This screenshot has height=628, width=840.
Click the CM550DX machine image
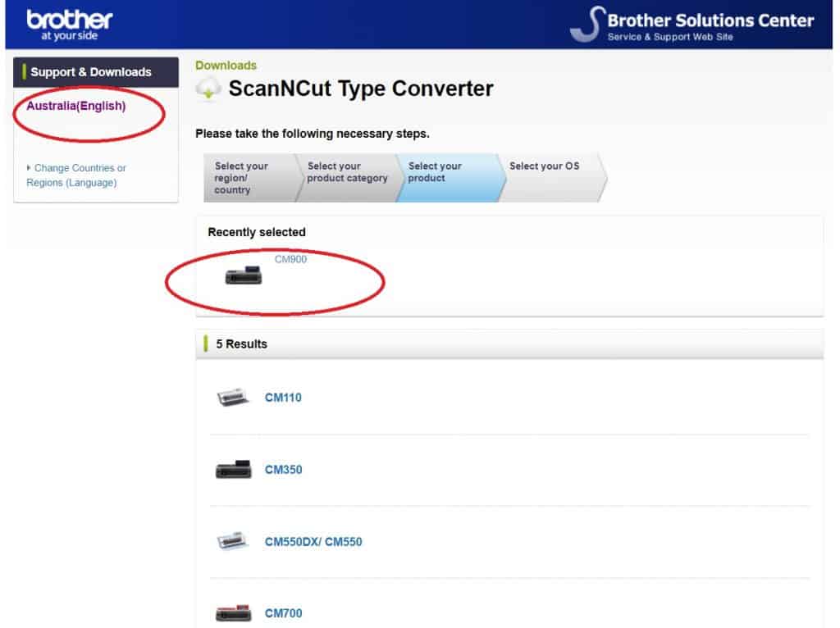(x=232, y=541)
